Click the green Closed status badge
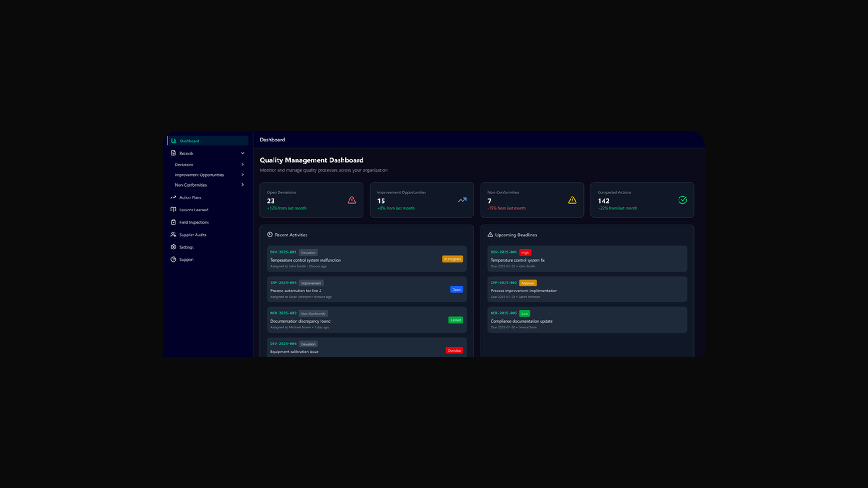 (456, 320)
